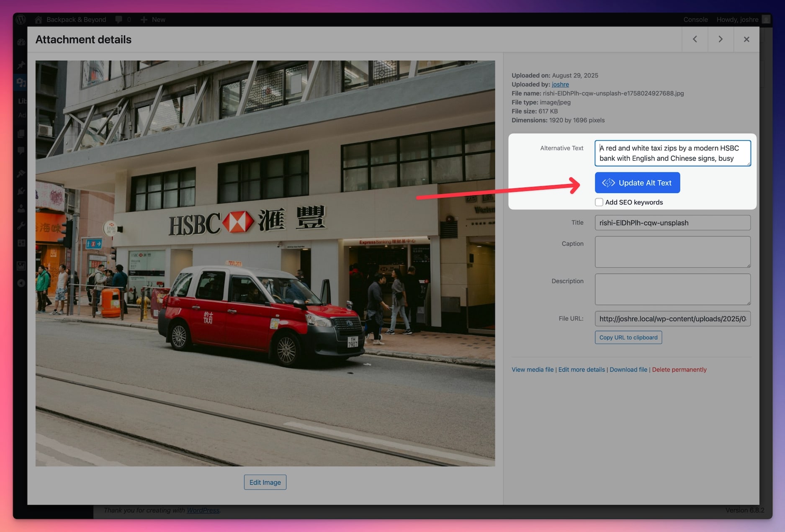Open Media icon in the sidebar
The height and width of the screenshot is (532, 785).
click(x=21, y=82)
